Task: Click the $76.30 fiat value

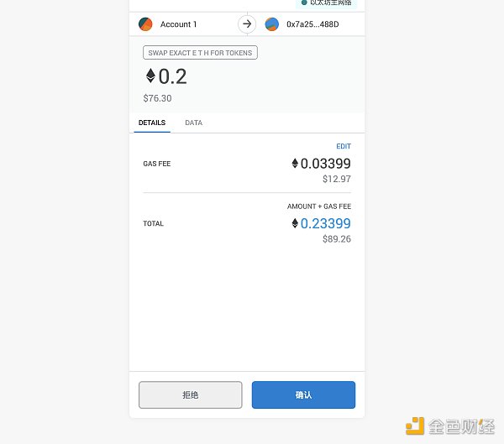Action: pos(157,98)
